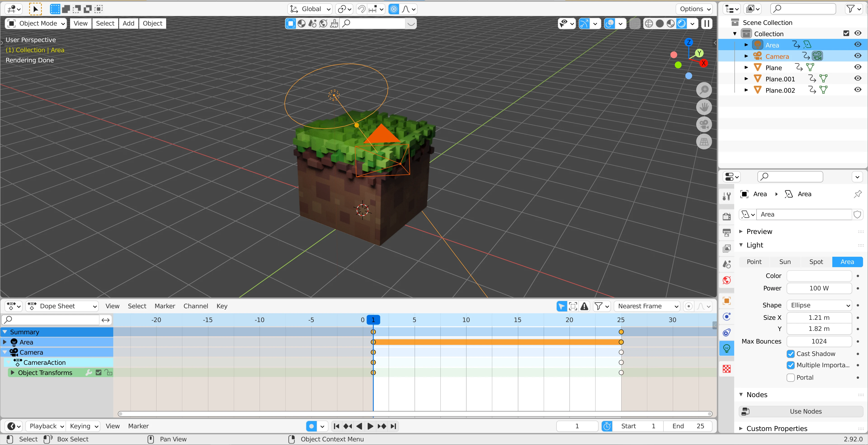Open the Object Mode dropdown
868x445 pixels.
tap(36, 24)
